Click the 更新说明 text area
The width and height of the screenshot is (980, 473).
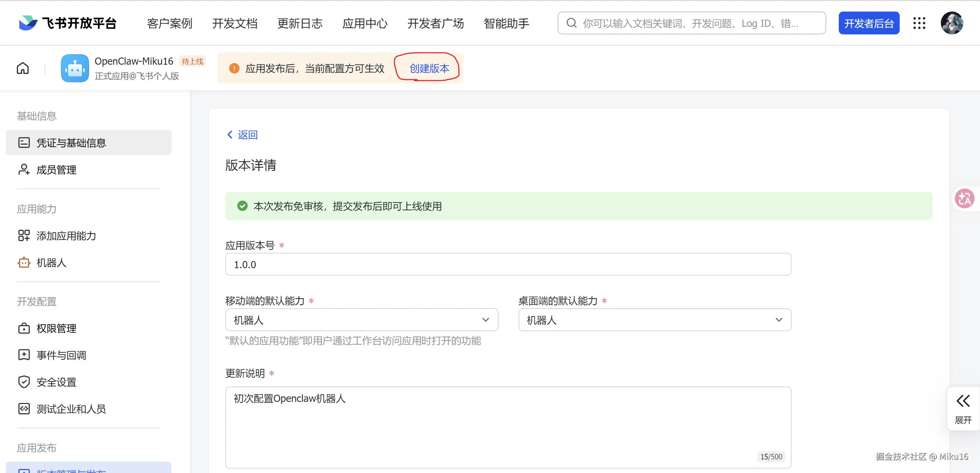pos(508,427)
